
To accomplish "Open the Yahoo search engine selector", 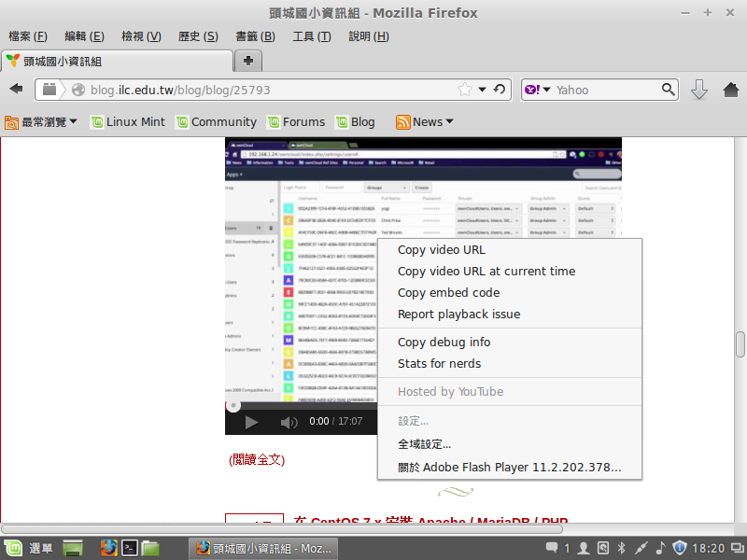I will pyautogui.click(x=537, y=90).
